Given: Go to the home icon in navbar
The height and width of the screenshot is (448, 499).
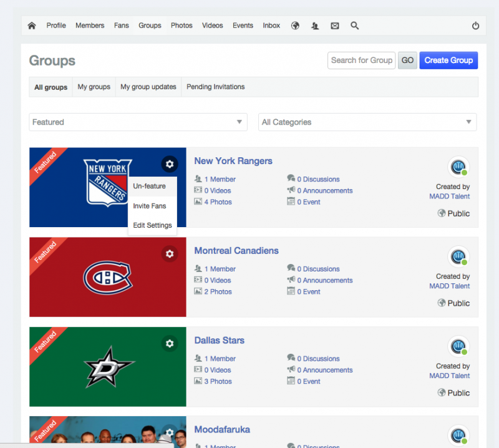Looking at the screenshot, I should pyautogui.click(x=32, y=26).
